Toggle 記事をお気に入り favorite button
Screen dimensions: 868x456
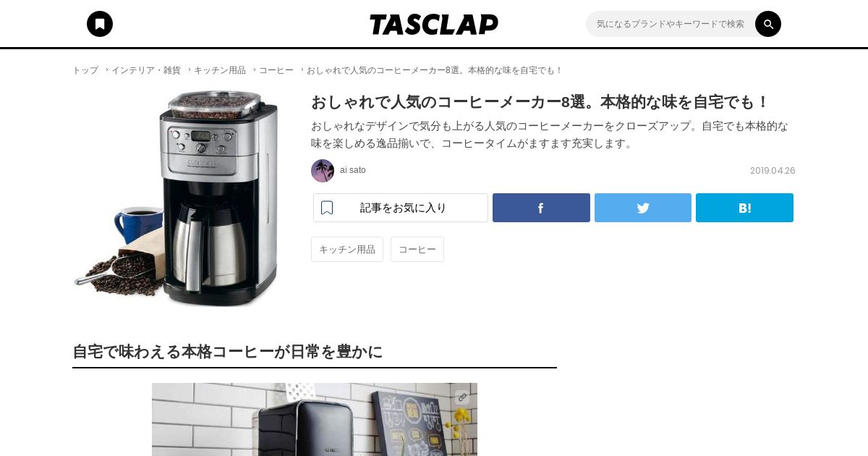click(x=401, y=208)
